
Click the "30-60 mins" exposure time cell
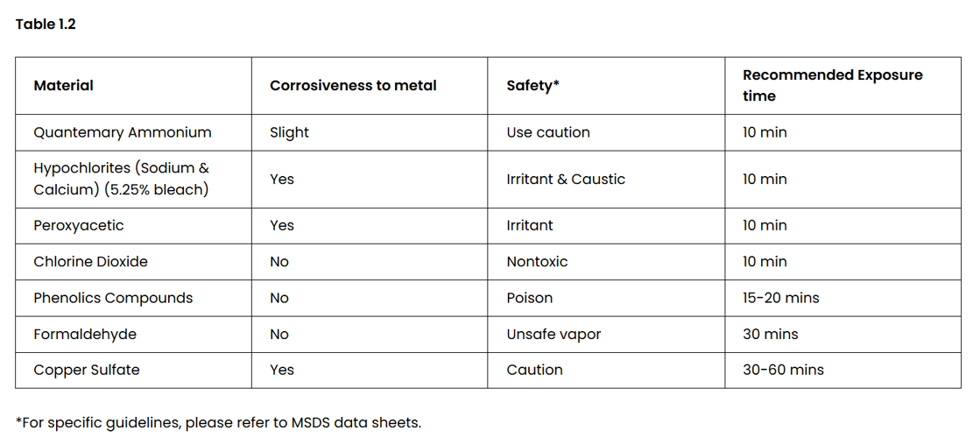783,370
